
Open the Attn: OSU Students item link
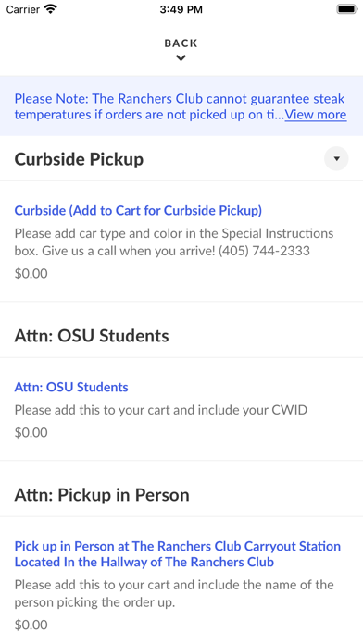tap(71, 387)
